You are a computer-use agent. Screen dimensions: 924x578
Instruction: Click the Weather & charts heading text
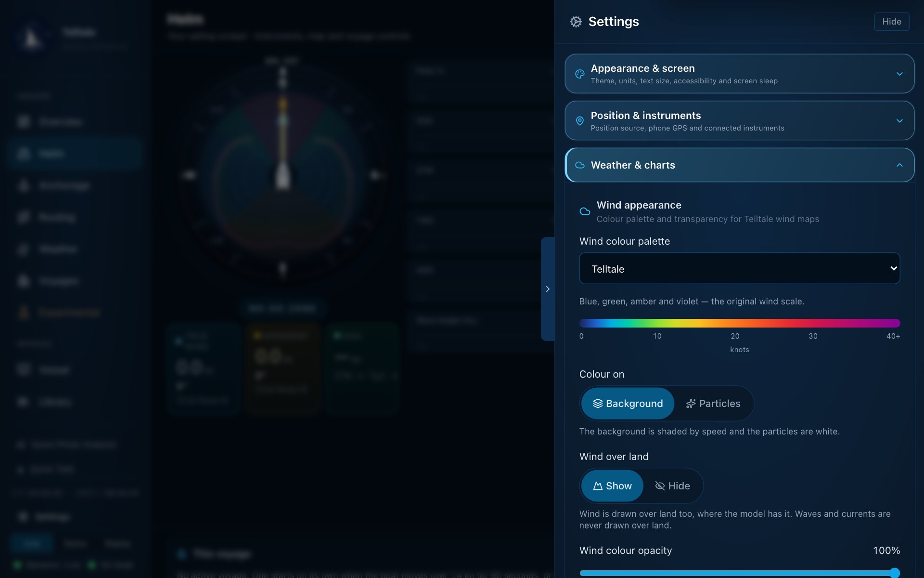pyautogui.click(x=633, y=165)
